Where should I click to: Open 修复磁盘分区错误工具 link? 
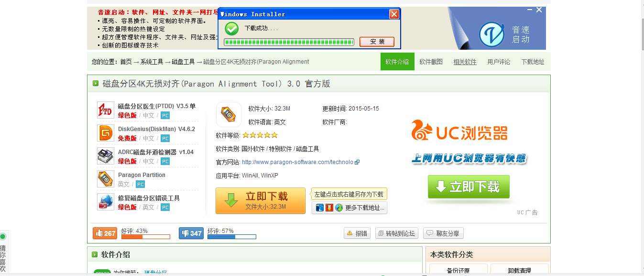[x=149, y=198]
